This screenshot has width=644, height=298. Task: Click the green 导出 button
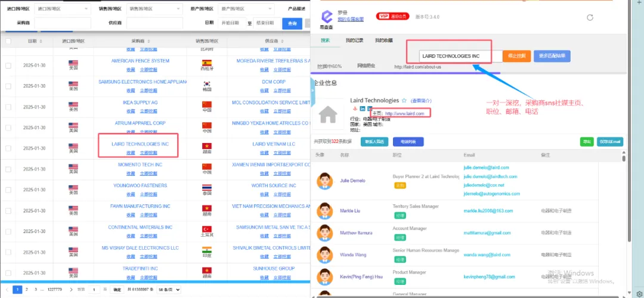tap(587, 142)
